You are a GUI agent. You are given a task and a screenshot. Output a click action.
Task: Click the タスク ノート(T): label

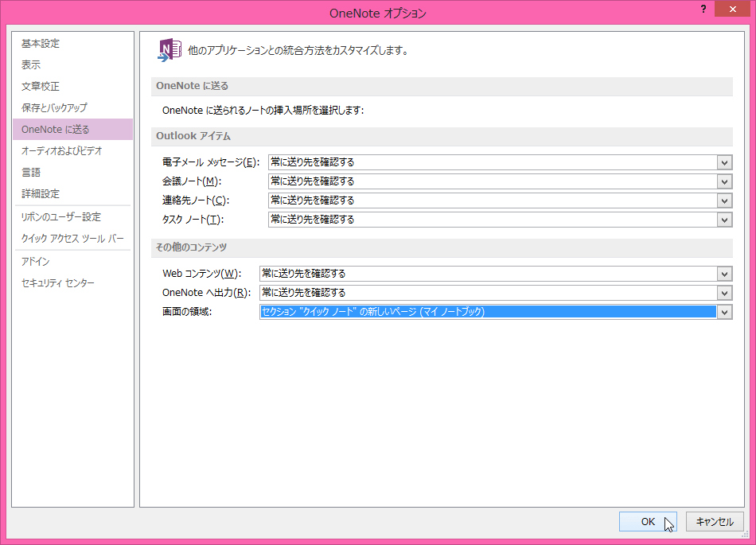click(x=193, y=220)
